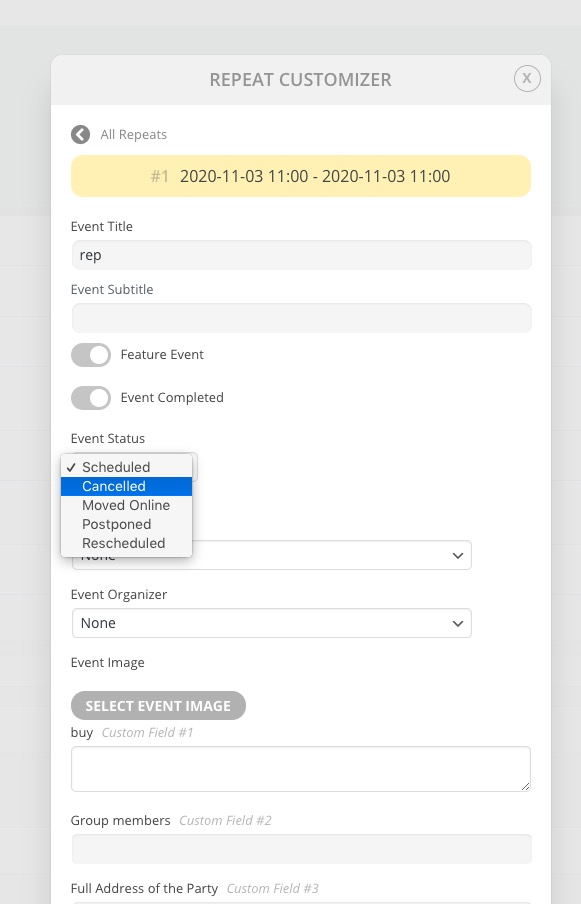This screenshot has height=904, width=581.
Task: Toggle the Feature Event switch
Action: [x=91, y=355]
